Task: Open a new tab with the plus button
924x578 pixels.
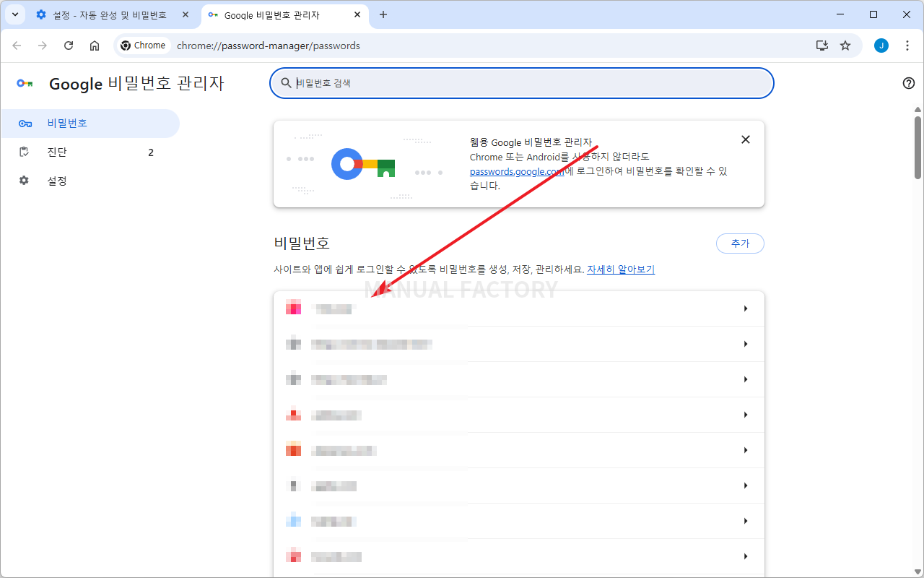Action: (383, 14)
